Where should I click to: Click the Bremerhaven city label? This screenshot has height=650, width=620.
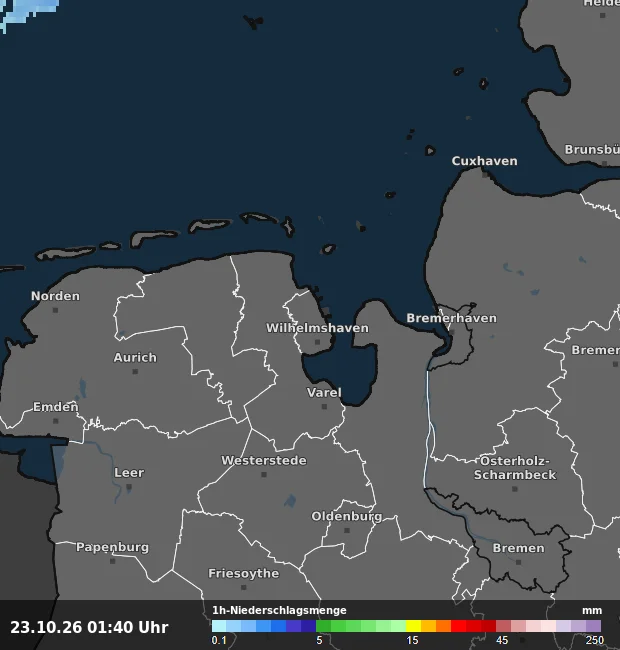451,318
